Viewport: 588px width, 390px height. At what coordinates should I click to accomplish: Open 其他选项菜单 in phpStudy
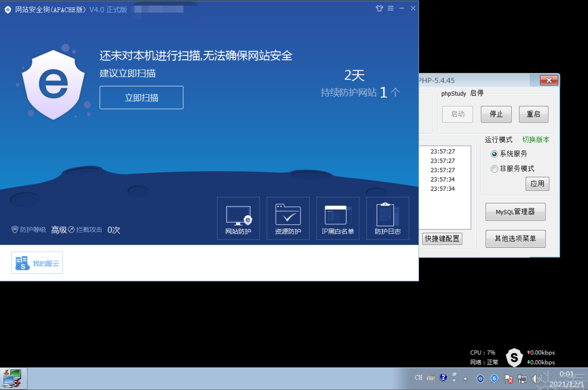pos(515,238)
